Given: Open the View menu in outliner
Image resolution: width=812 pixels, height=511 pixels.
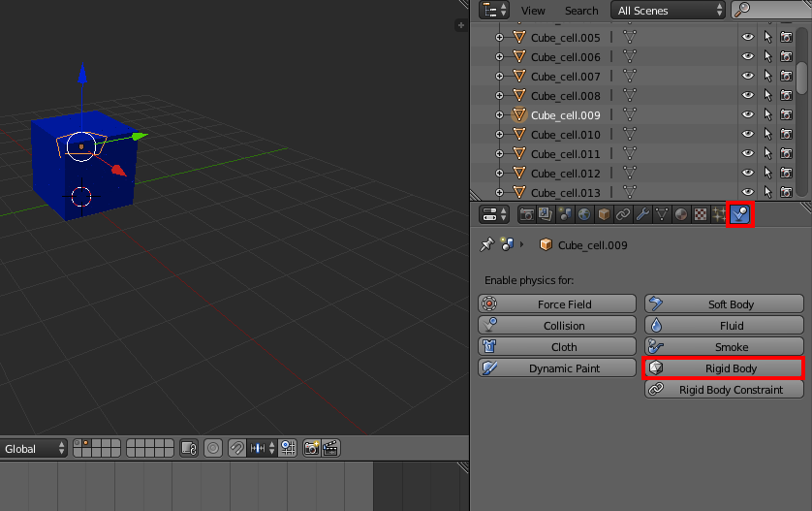Looking at the screenshot, I should tap(533, 11).
